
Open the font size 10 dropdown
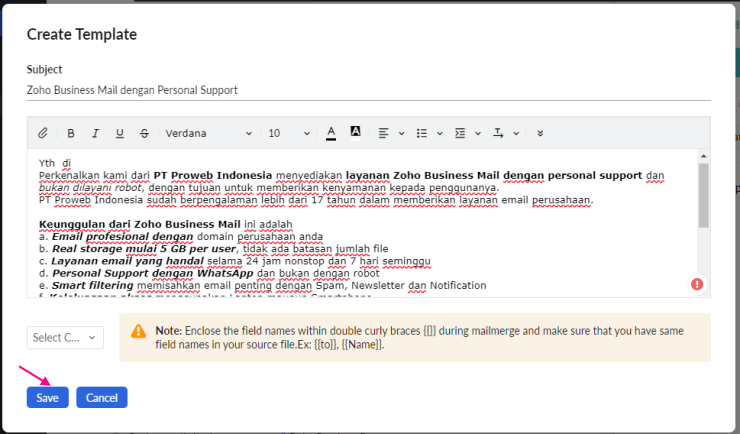(x=289, y=134)
